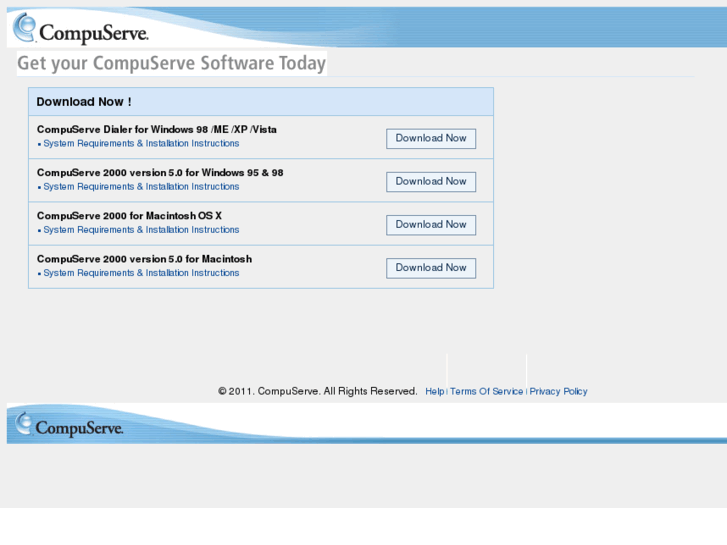
Task: Open the Privacy Policy link
Action: (x=558, y=391)
